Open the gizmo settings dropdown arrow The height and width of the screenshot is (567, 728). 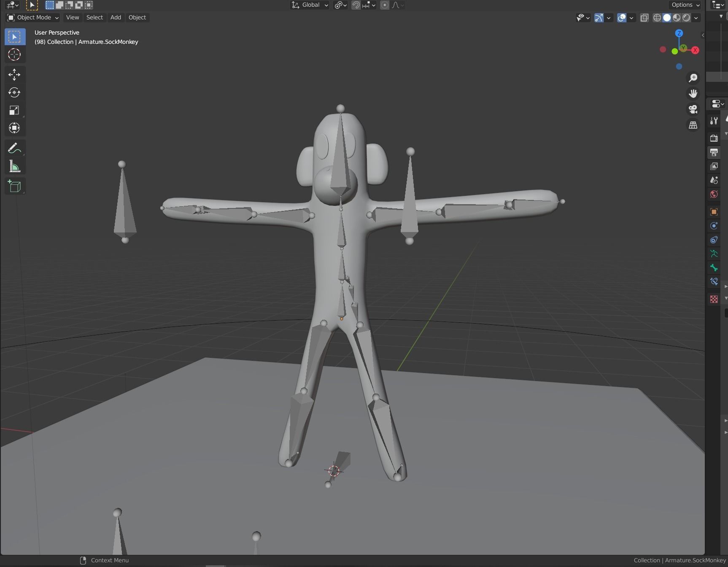click(x=609, y=18)
